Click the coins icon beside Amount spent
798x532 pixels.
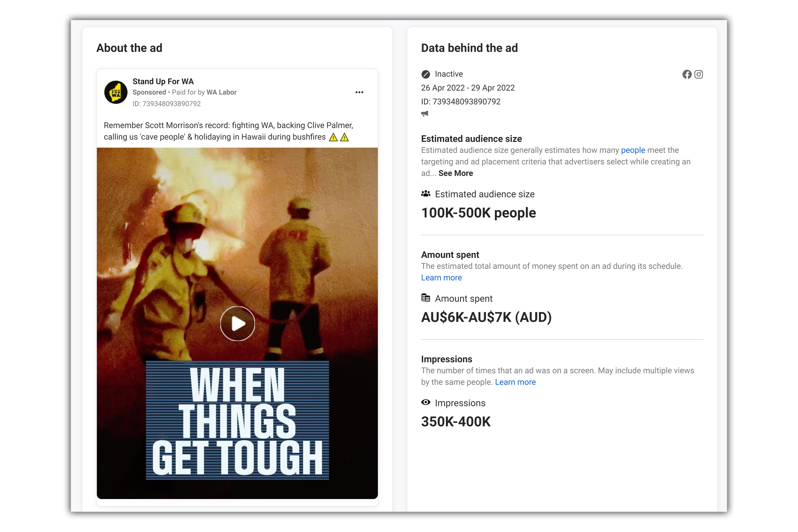(425, 298)
